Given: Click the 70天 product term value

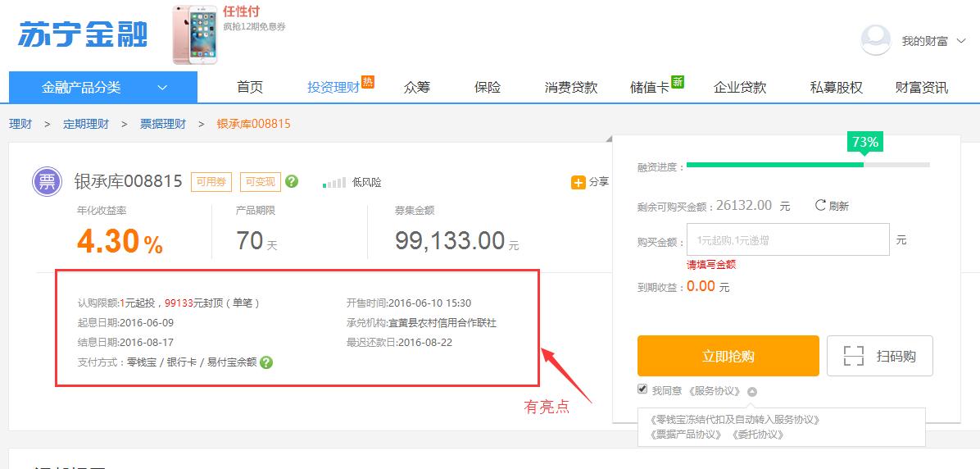Looking at the screenshot, I should coord(256,241).
